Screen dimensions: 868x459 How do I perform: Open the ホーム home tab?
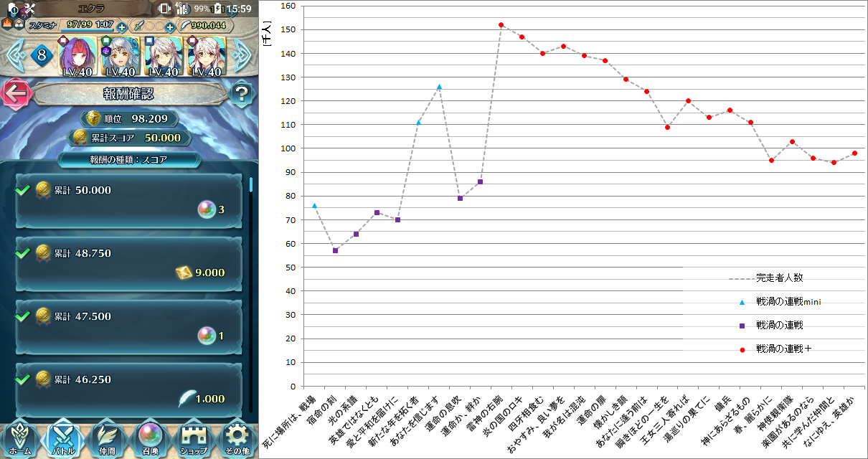20,437
